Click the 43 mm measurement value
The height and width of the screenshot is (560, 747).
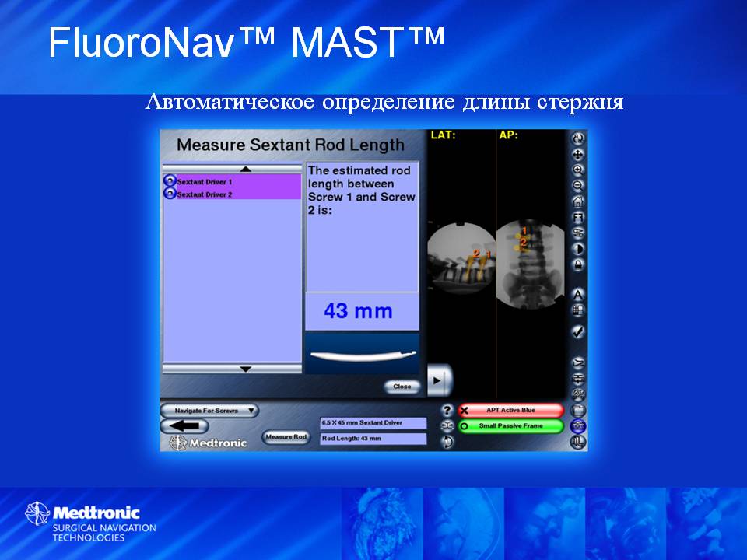tap(358, 311)
